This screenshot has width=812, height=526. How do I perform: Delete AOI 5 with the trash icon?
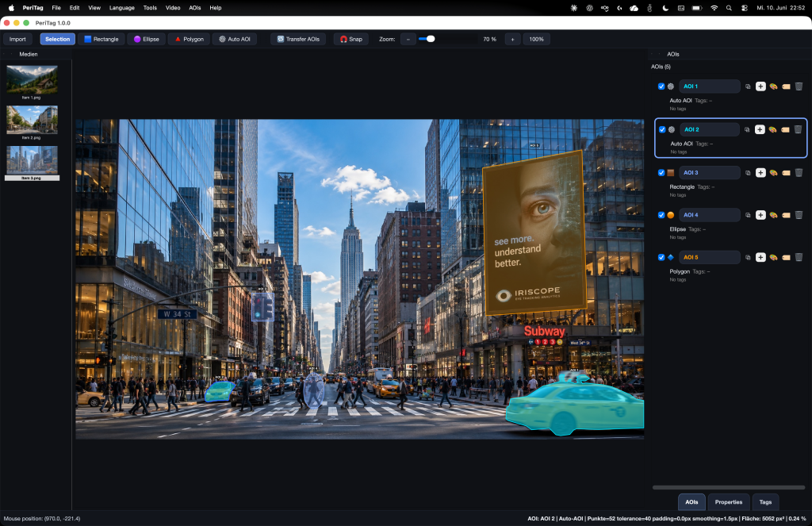tap(799, 258)
